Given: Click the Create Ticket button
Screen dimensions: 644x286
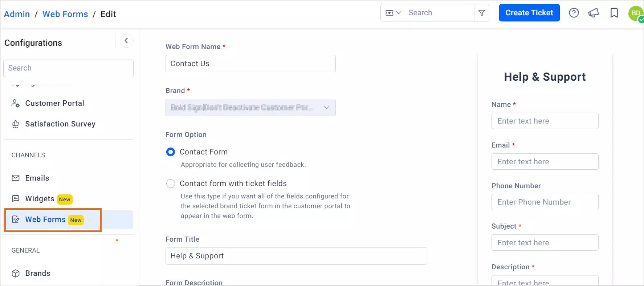Looking at the screenshot, I should [x=529, y=13].
